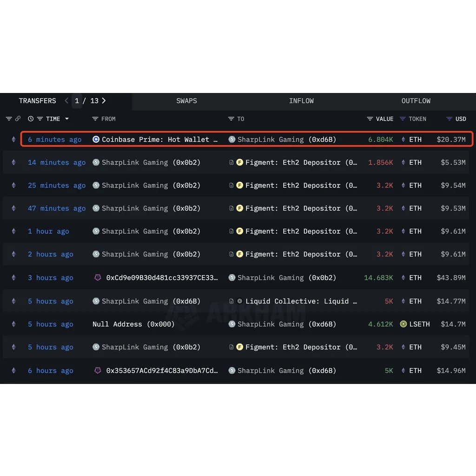This screenshot has height=476, width=476.
Task: Toggle TIME sort dropdown arrow
Action: (67, 119)
